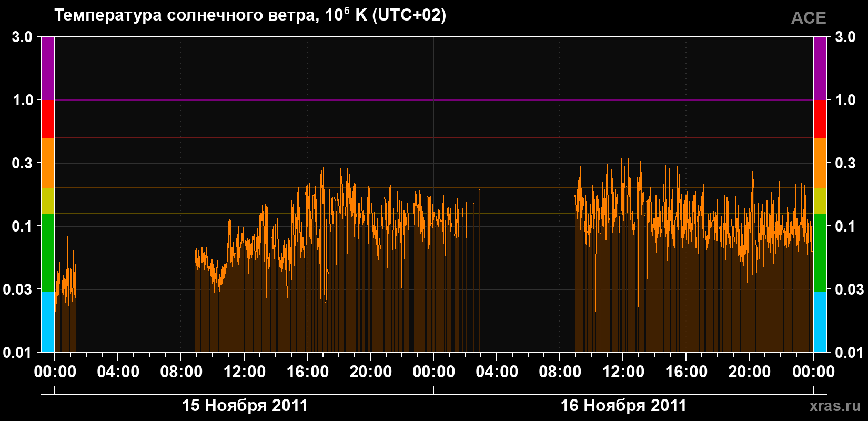Click the "16:00" tick label for 16 November

[x=687, y=372]
